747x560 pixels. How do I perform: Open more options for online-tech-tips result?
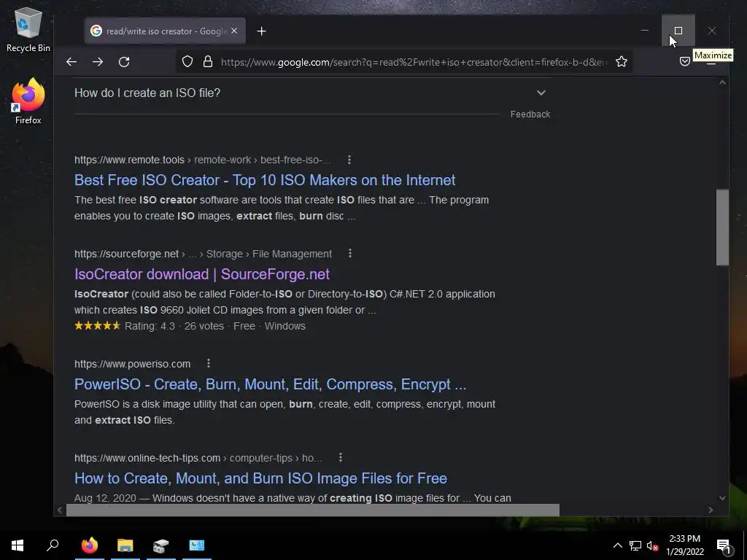tap(341, 458)
